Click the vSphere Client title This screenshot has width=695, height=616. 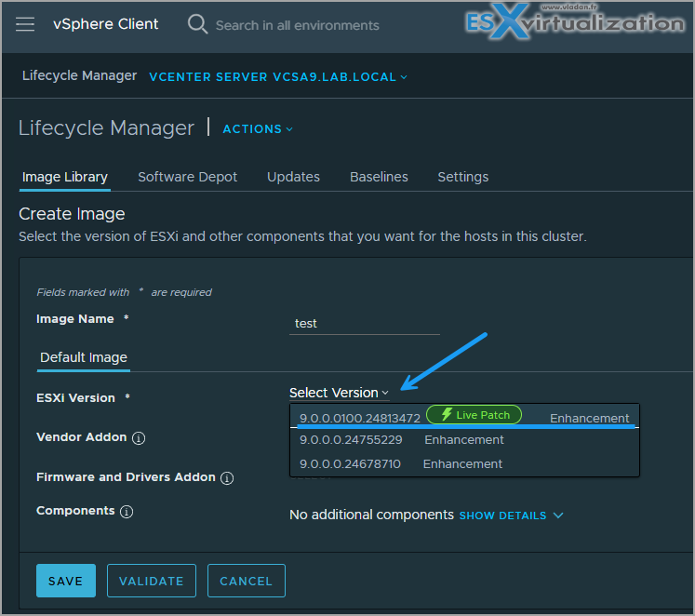click(105, 24)
